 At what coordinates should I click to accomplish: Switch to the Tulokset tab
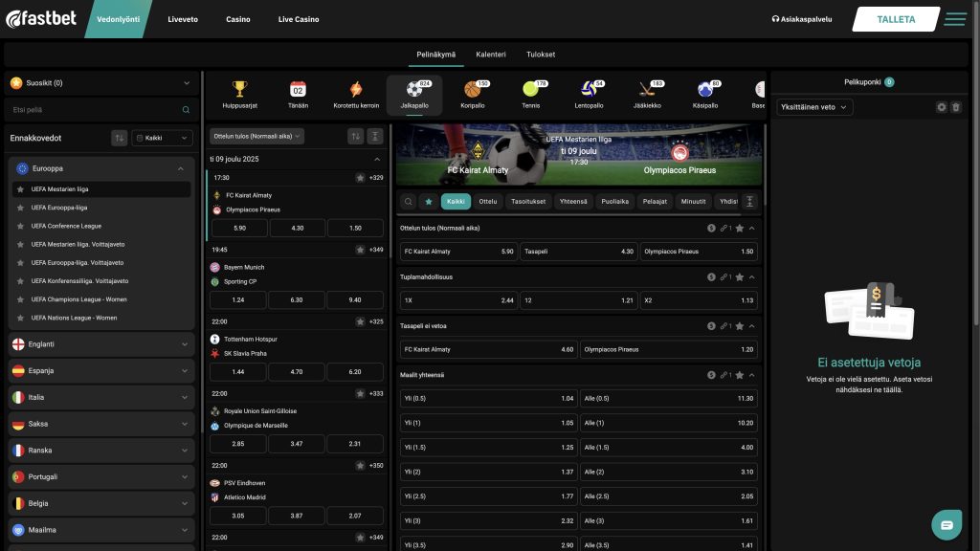click(x=541, y=55)
